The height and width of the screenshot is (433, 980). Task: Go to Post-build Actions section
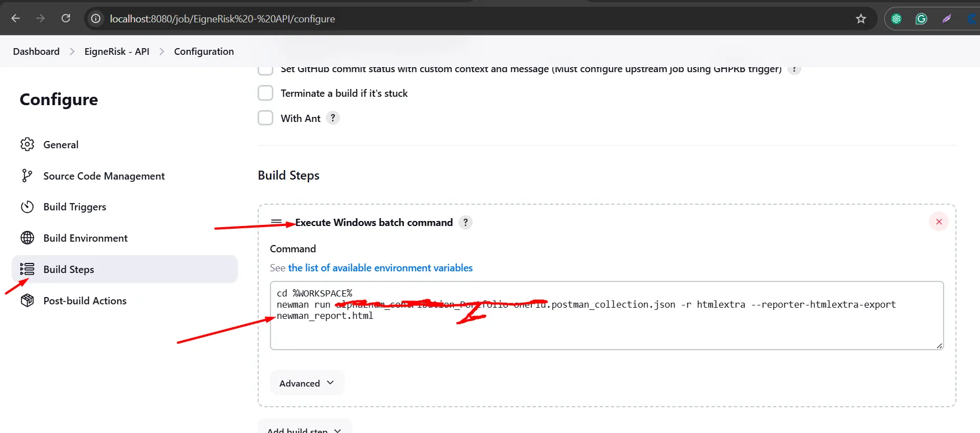pyautogui.click(x=124, y=300)
